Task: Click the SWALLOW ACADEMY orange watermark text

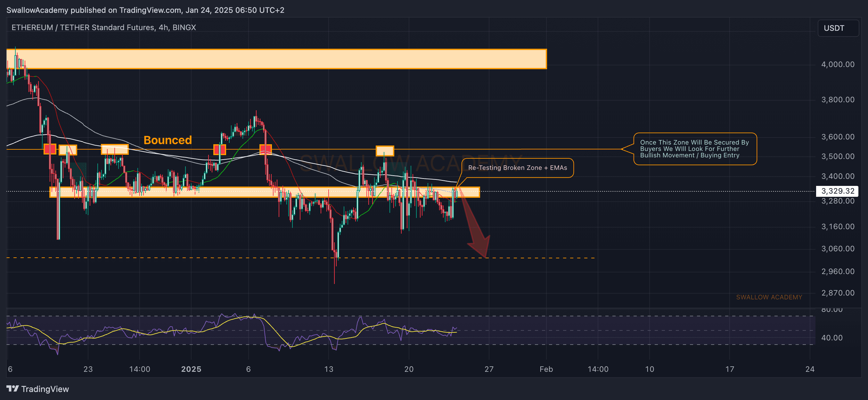Action: tap(769, 297)
